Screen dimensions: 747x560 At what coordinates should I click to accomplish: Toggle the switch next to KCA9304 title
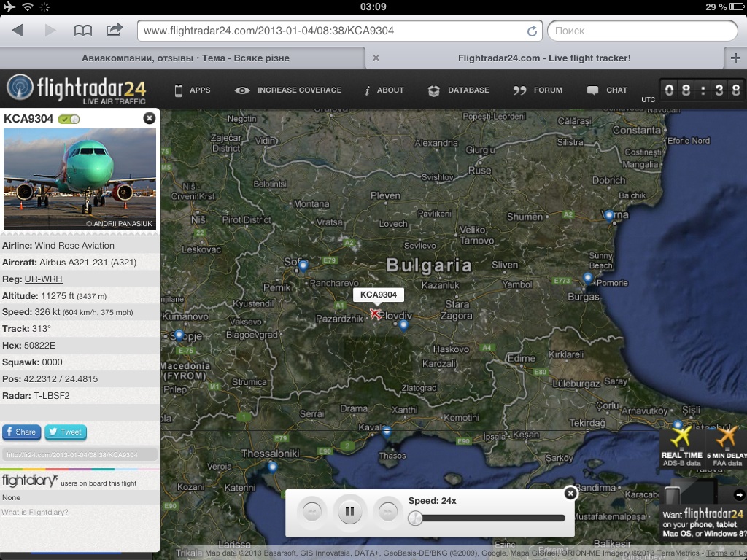click(x=69, y=119)
